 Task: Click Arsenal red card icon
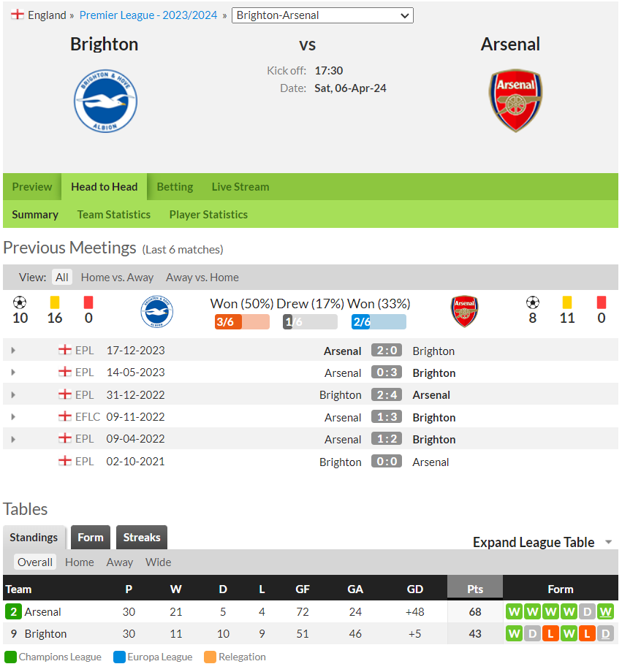click(602, 302)
